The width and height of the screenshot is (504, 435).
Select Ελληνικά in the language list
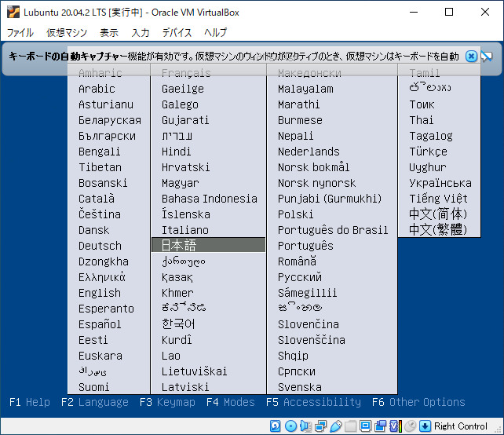[x=101, y=277]
